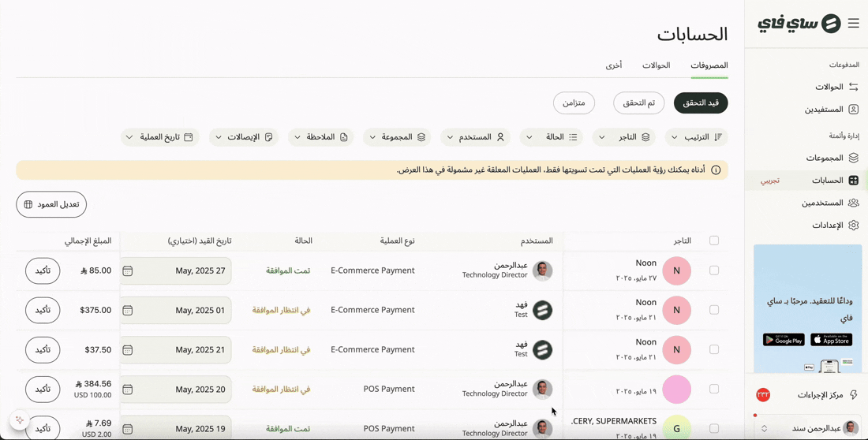Click the المجموعات groups layers icon

[853, 158]
